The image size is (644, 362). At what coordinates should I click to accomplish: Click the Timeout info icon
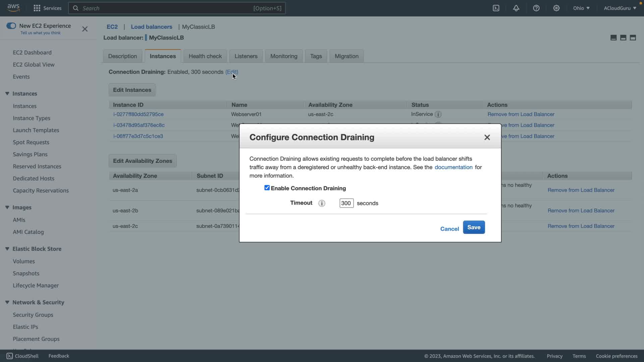[x=322, y=203]
